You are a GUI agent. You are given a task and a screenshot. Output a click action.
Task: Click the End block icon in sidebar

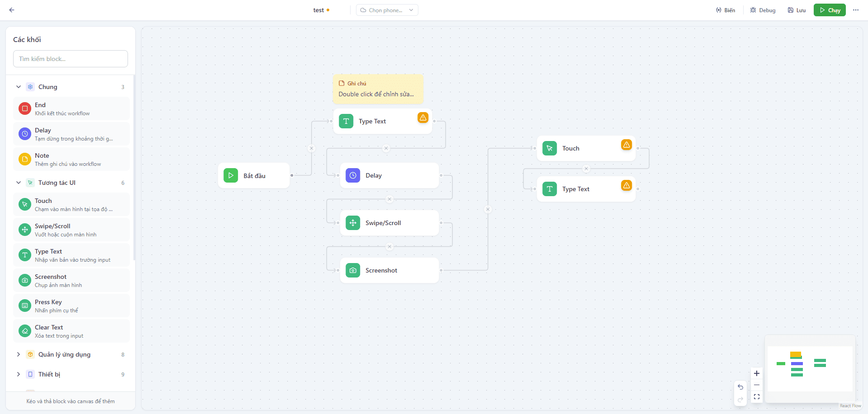25,108
